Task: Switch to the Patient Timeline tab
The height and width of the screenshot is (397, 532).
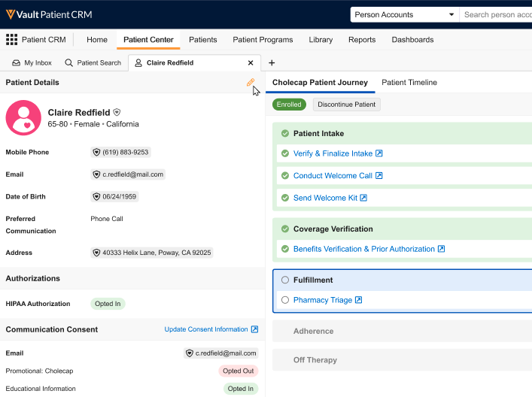Action: point(409,83)
